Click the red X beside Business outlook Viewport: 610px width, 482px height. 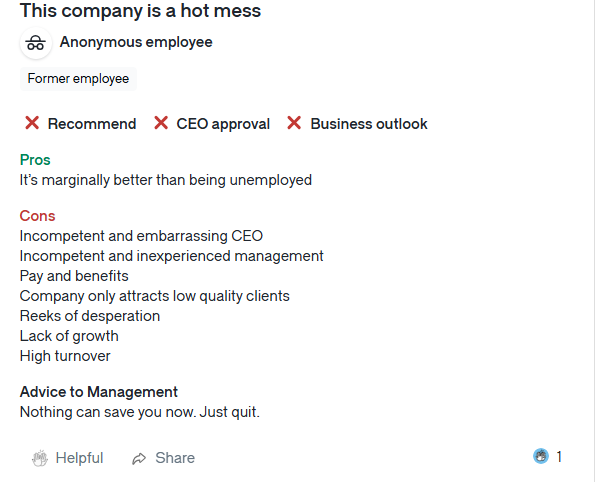coord(294,123)
